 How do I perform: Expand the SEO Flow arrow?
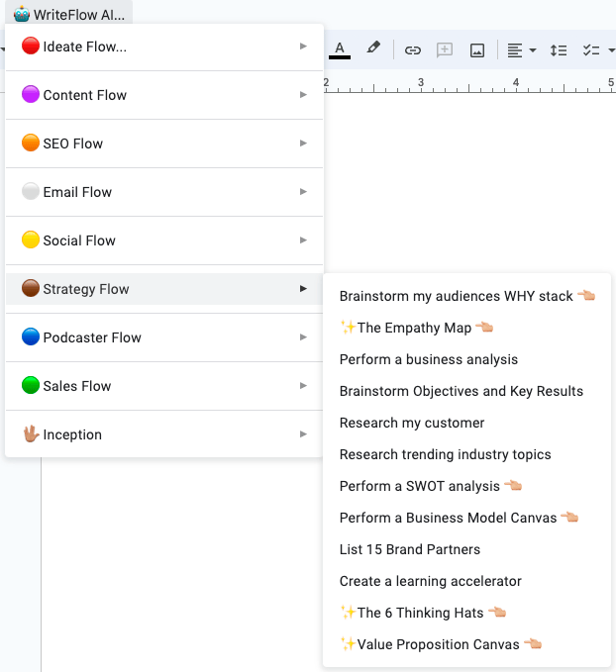[303, 143]
